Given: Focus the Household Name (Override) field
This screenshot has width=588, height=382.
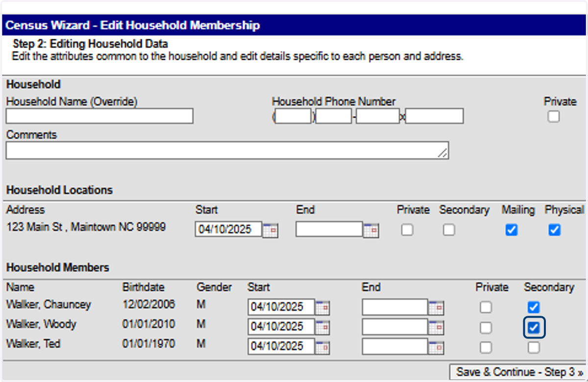Looking at the screenshot, I should point(99,116).
